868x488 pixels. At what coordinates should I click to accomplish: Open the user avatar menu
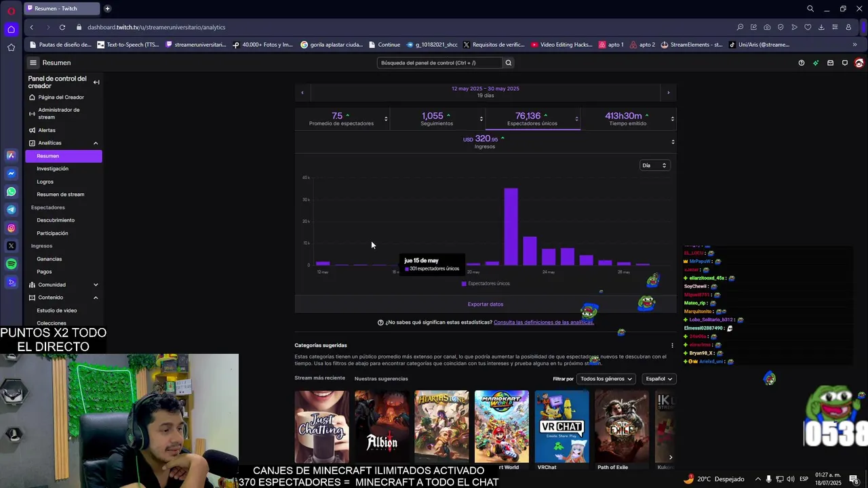click(859, 63)
